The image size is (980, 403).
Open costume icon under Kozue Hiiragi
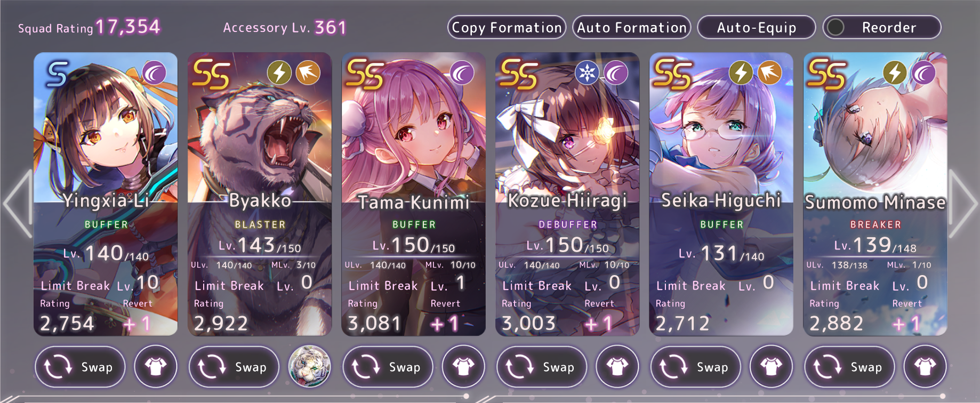[617, 366]
